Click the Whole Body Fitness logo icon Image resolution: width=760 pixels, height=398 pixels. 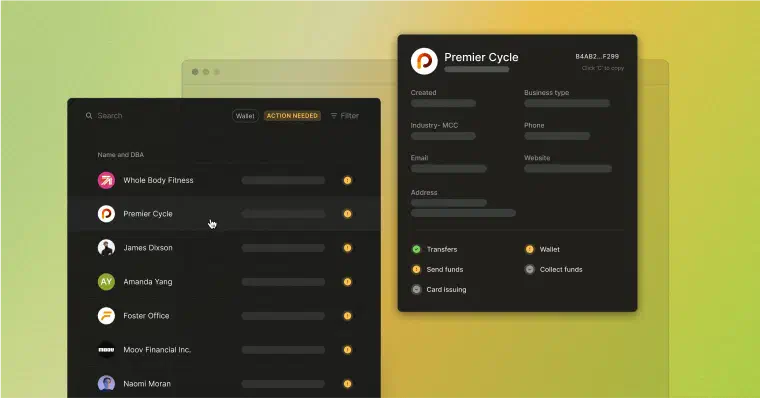pos(106,180)
